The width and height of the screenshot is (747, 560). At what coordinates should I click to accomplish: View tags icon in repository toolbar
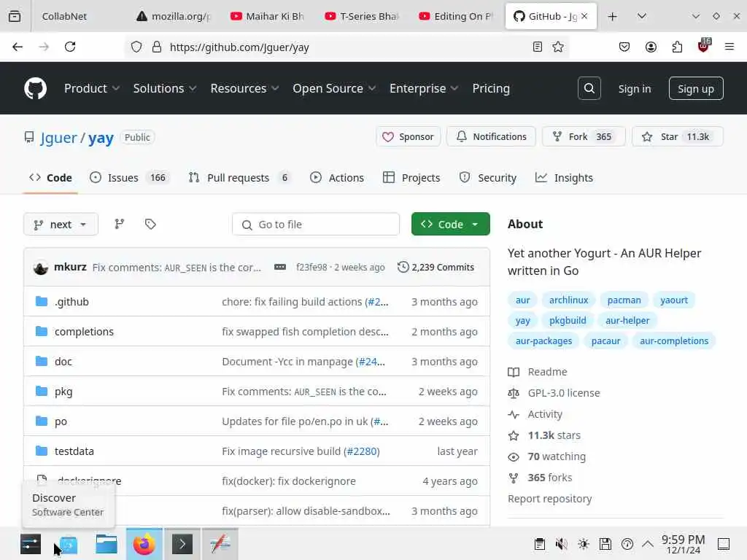point(150,224)
